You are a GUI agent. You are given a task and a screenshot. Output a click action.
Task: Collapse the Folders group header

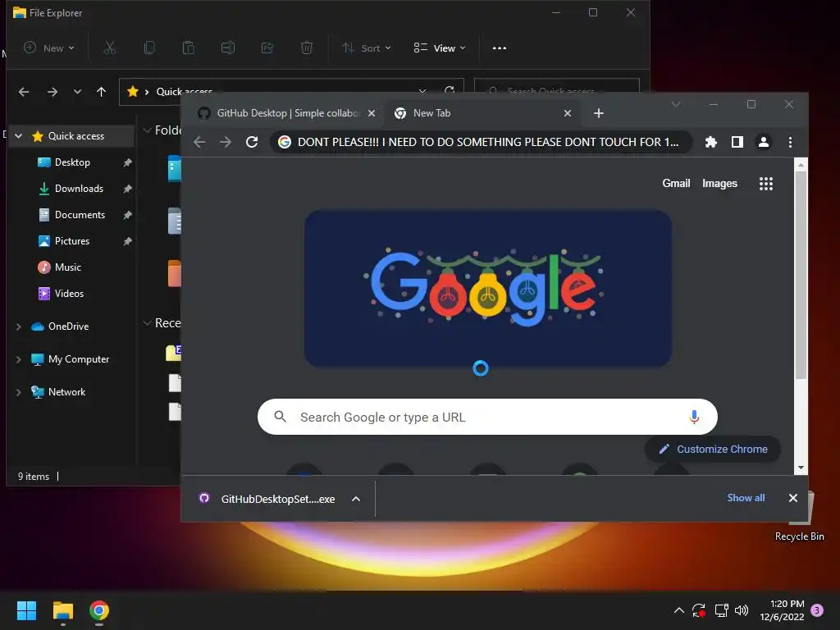pos(148,130)
